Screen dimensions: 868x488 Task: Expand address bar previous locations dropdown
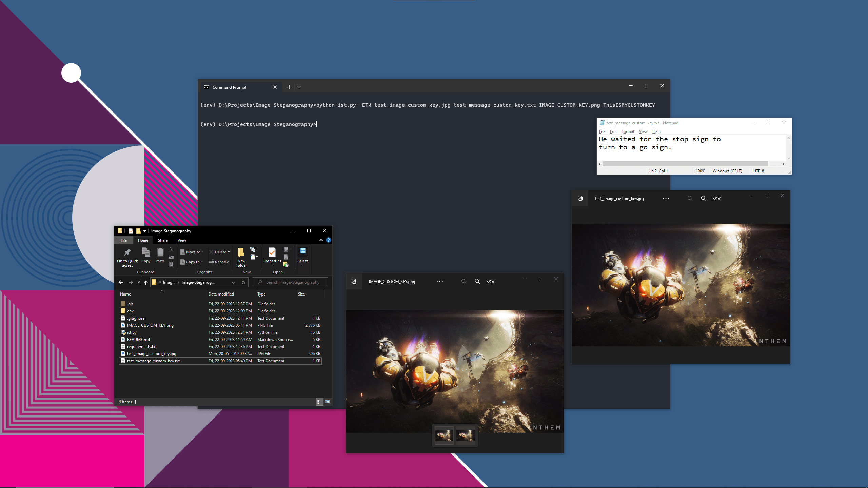(233, 282)
